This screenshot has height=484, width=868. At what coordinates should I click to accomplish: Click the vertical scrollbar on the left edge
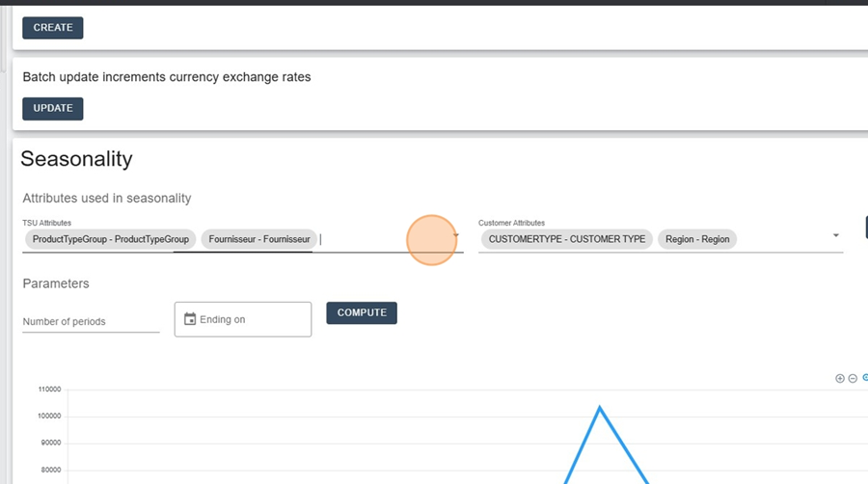2,39
